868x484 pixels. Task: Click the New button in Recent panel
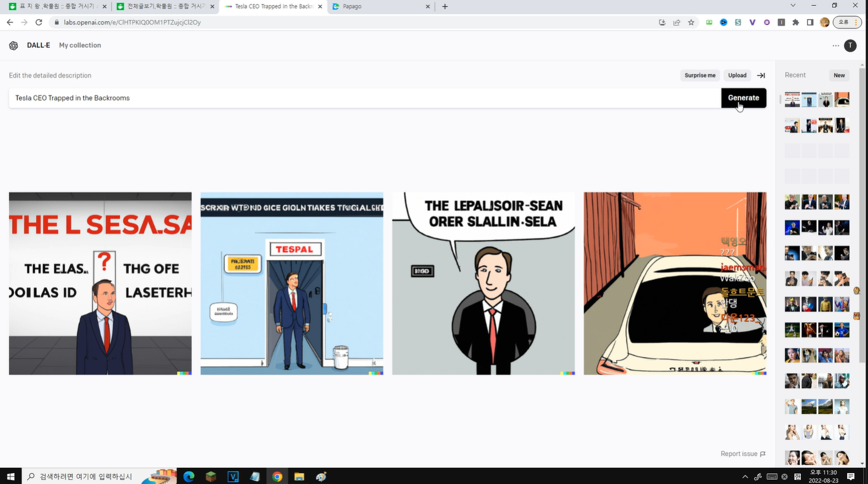click(x=839, y=75)
